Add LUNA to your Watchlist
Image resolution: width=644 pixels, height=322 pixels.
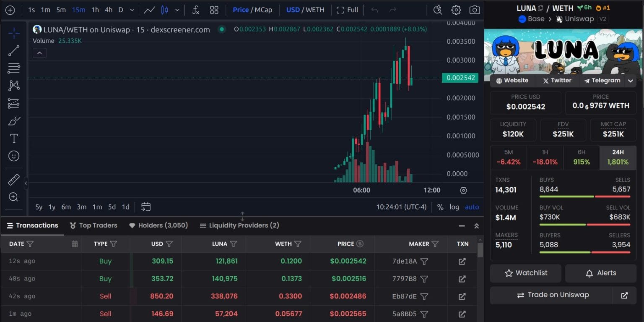525,273
